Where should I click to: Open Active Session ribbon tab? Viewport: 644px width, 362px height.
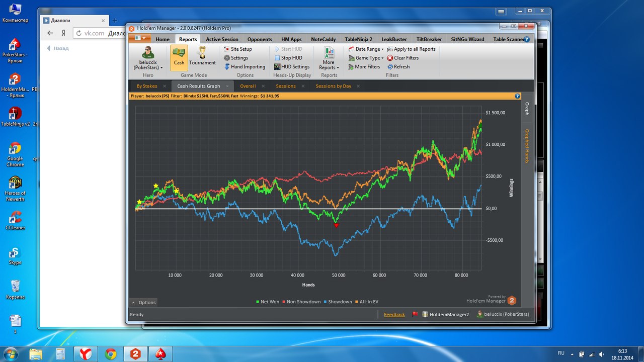coord(222,39)
